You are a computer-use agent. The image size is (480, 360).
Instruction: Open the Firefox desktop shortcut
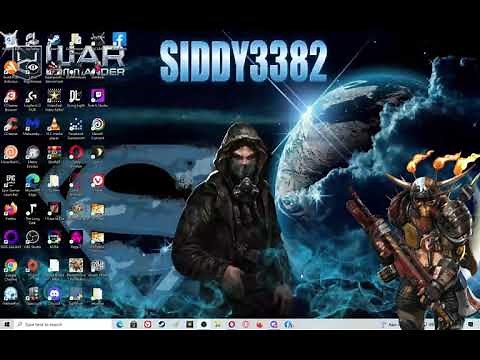[x=11, y=211]
